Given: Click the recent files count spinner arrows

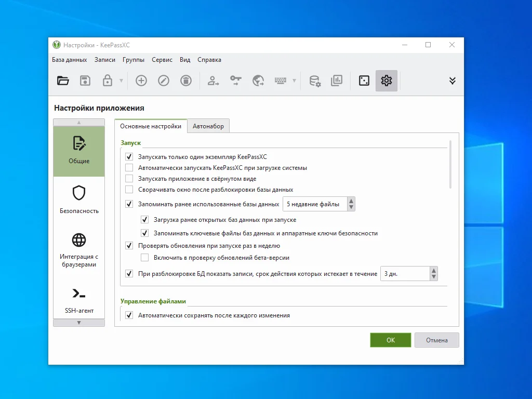Looking at the screenshot, I should [x=351, y=204].
